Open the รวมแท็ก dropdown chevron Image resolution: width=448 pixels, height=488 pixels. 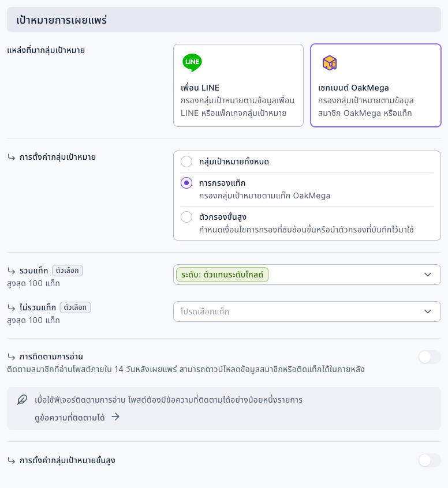click(428, 275)
